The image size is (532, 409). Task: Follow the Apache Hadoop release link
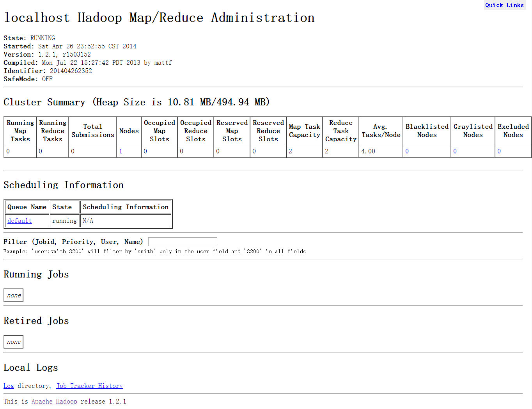54,402
